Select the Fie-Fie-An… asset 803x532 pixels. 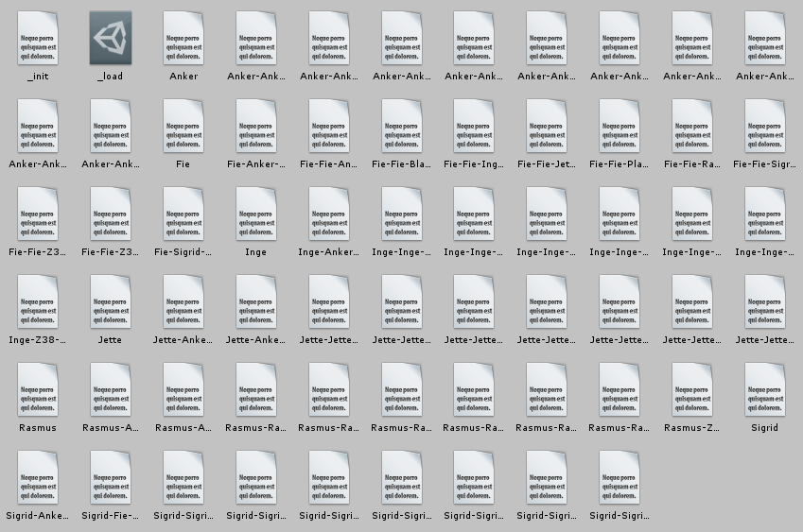(329, 127)
